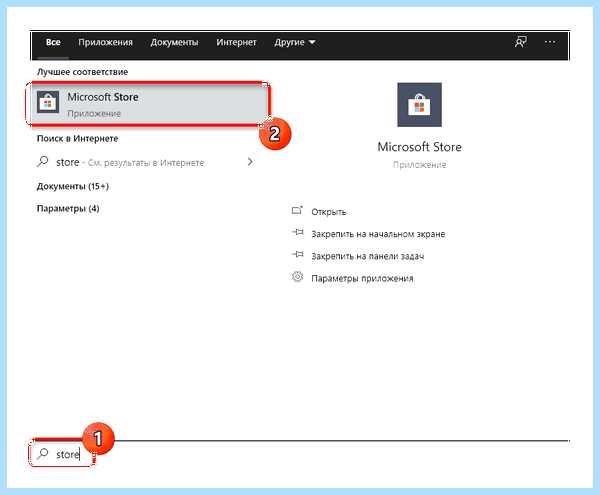Click the Microsoft Store title in preview pane
Screen dimensions: 600x495
[419, 147]
